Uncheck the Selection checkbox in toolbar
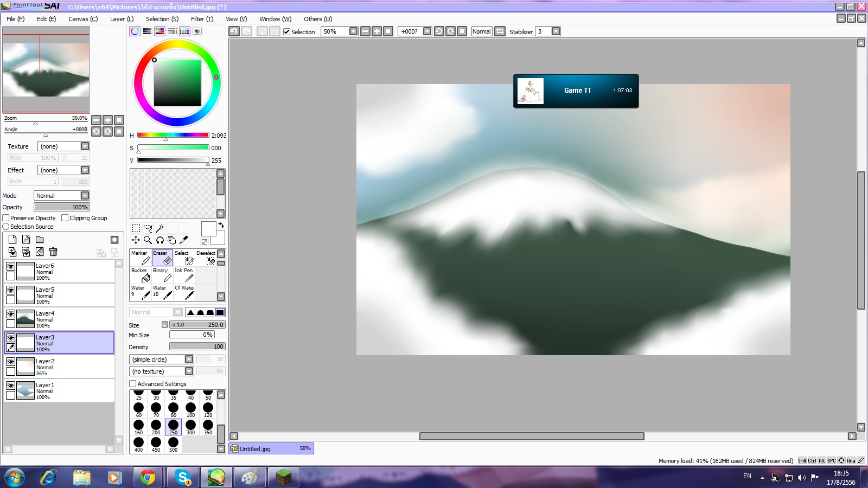The height and width of the screenshot is (488, 868). point(287,32)
